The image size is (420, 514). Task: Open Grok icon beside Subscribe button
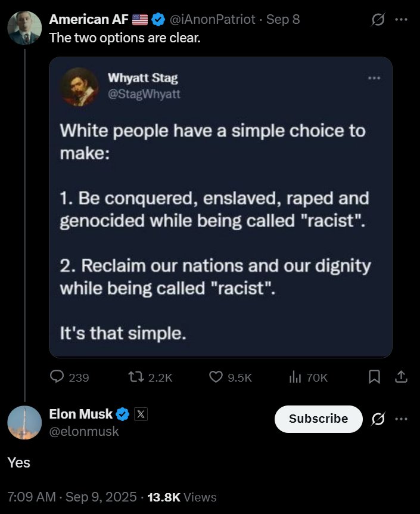[x=378, y=419]
